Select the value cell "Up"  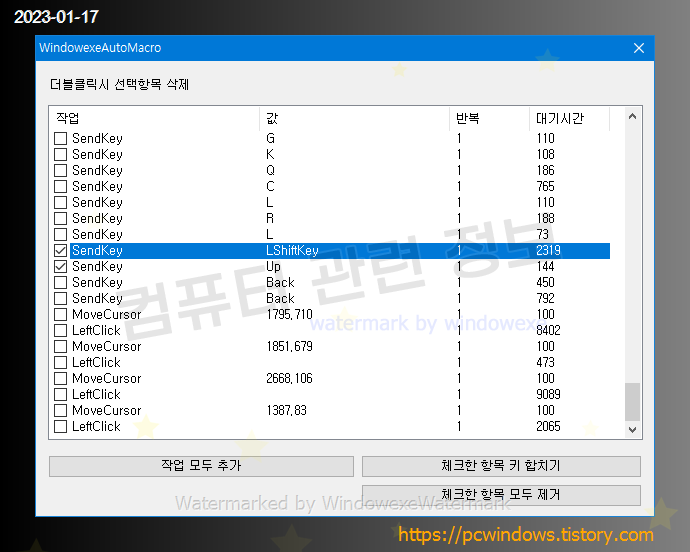[x=273, y=267]
